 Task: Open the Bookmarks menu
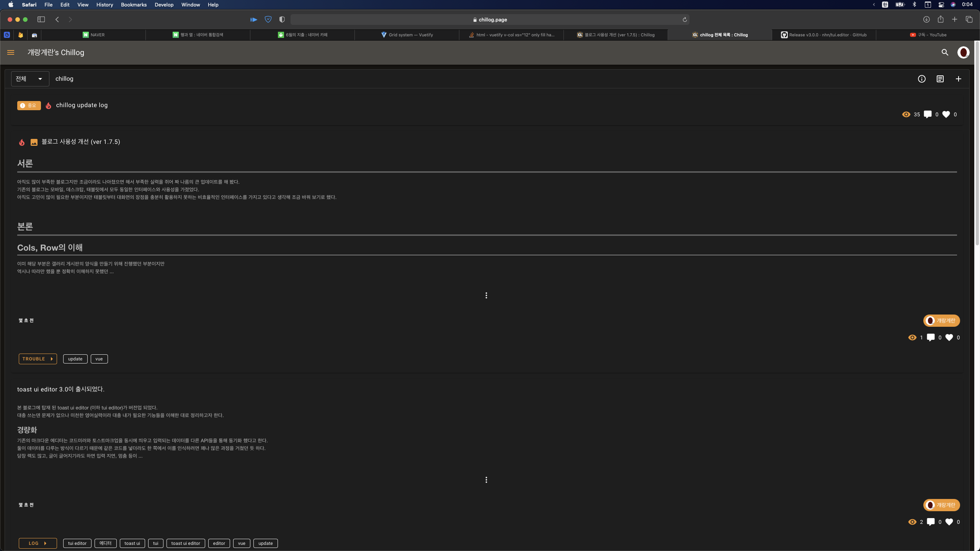134,5
